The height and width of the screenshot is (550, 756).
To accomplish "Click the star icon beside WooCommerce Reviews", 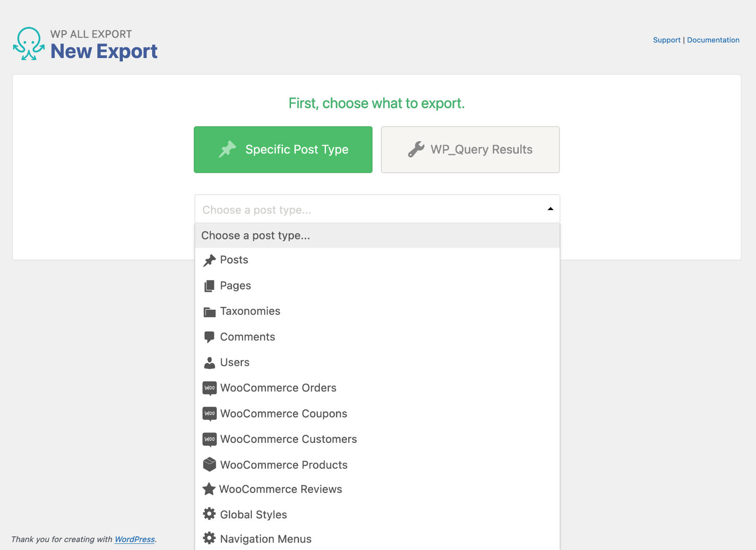I will [x=209, y=489].
